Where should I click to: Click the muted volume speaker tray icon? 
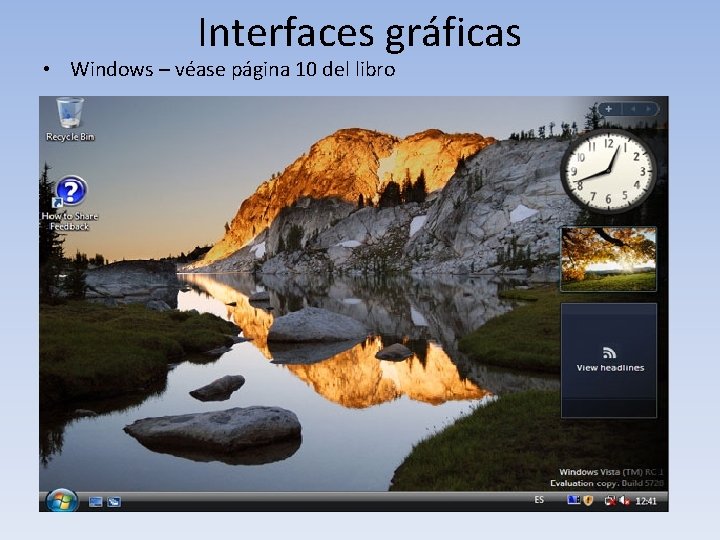[x=624, y=501]
